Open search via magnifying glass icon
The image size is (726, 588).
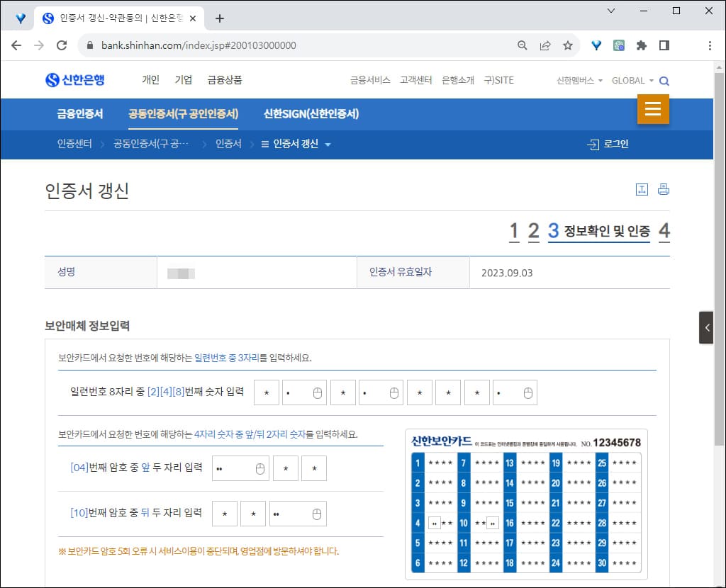(x=664, y=80)
